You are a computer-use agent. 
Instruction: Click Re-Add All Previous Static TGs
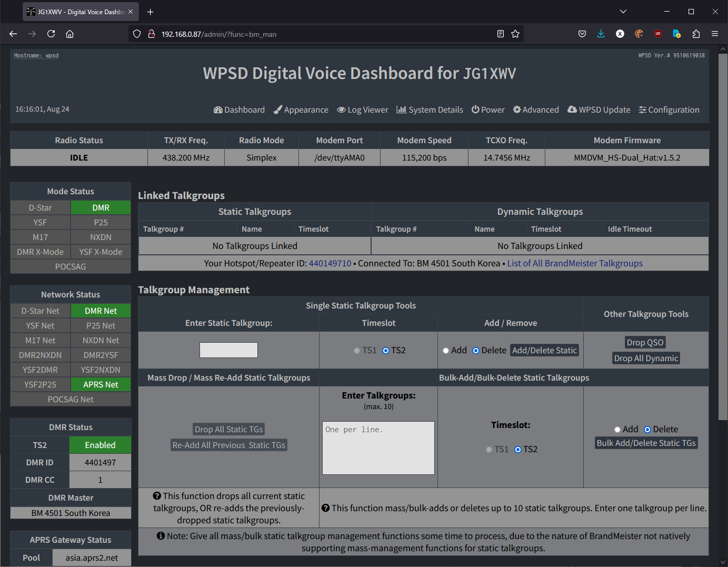click(229, 445)
